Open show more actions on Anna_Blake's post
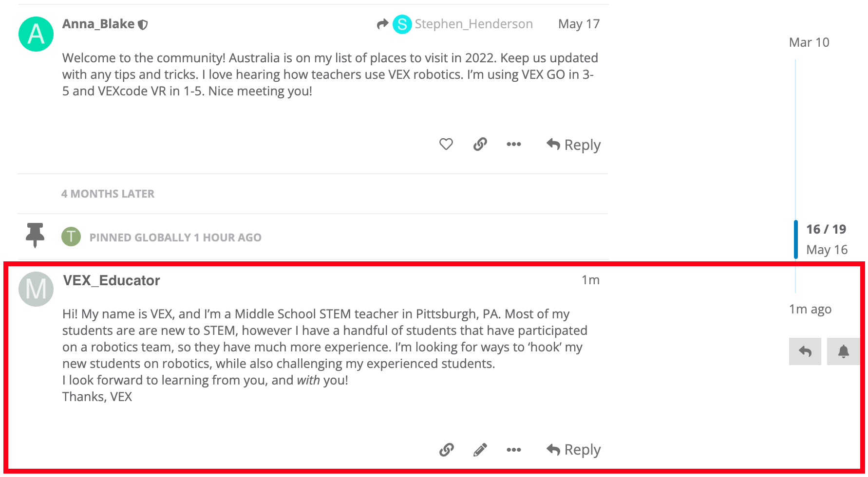 (x=513, y=144)
